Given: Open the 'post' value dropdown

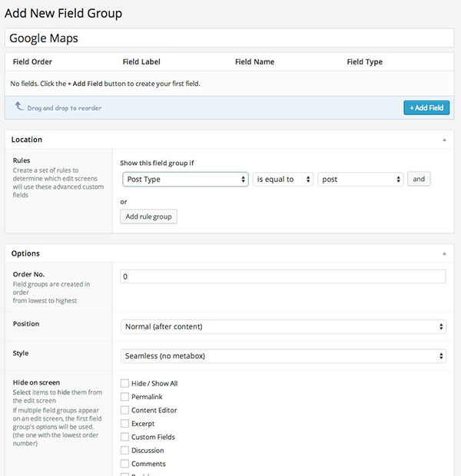Looking at the screenshot, I should (360, 179).
